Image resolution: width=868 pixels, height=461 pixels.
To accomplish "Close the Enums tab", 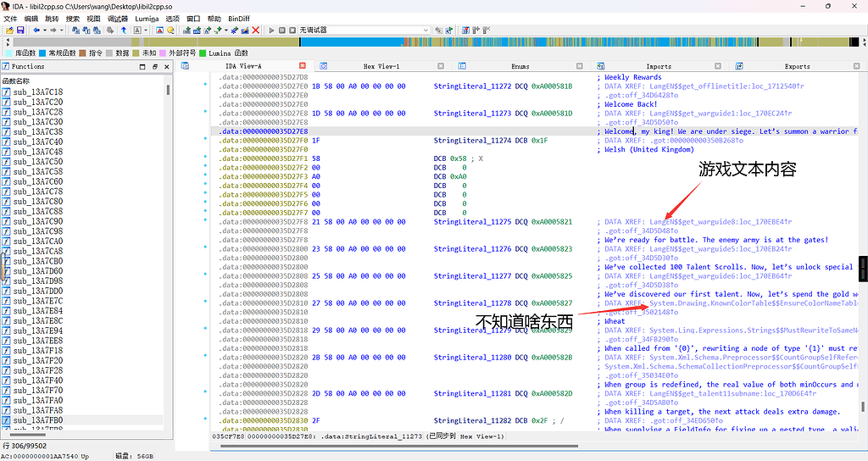I will click(580, 66).
